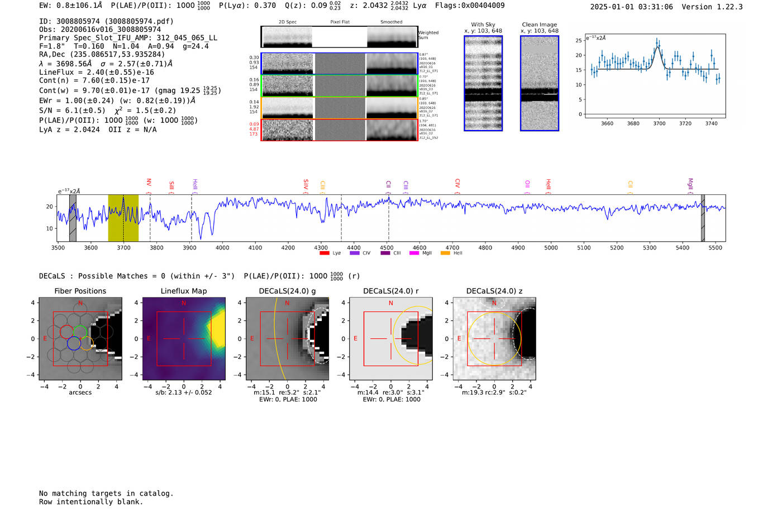The width and height of the screenshot is (782, 532).
Task: Open the DECaLS r-band image
Action: [391, 338]
